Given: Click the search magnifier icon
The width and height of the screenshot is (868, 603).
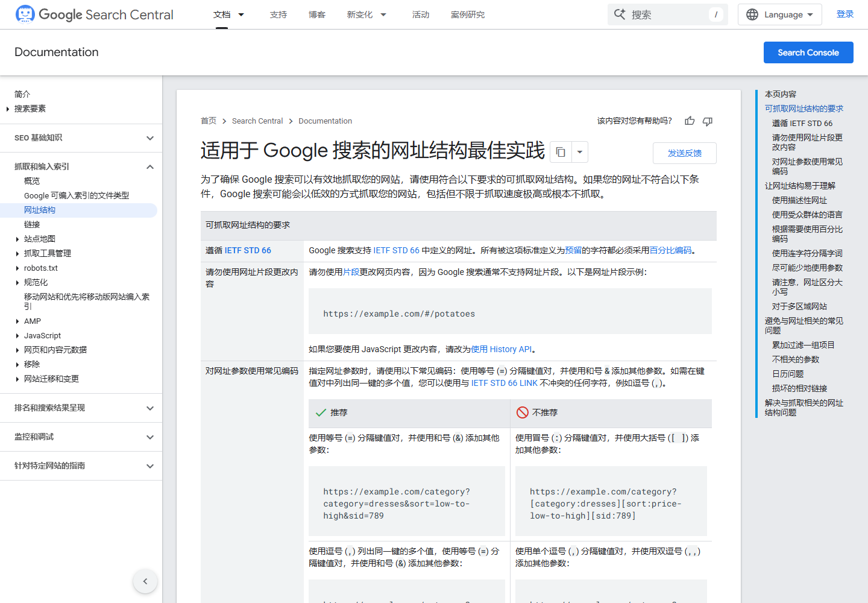Looking at the screenshot, I should [620, 14].
